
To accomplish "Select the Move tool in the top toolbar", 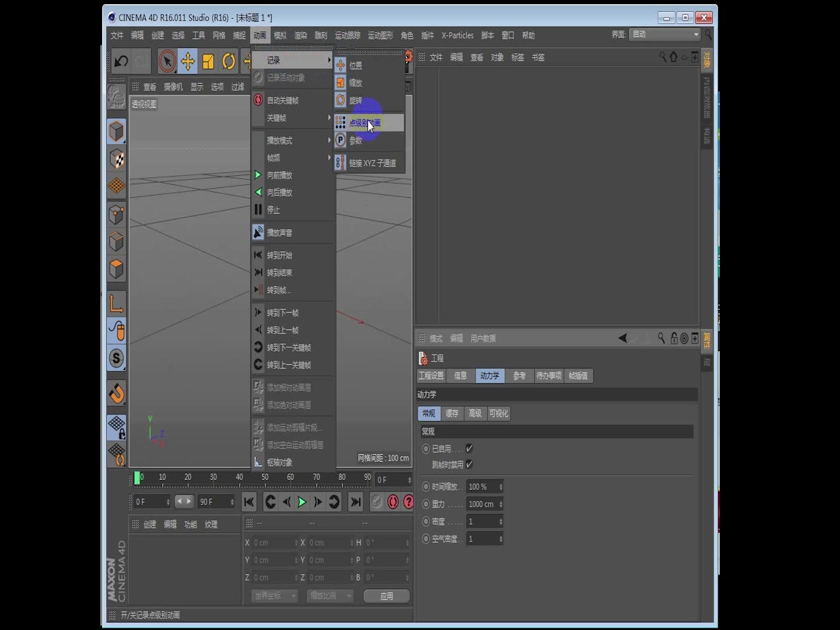I will [187, 61].
